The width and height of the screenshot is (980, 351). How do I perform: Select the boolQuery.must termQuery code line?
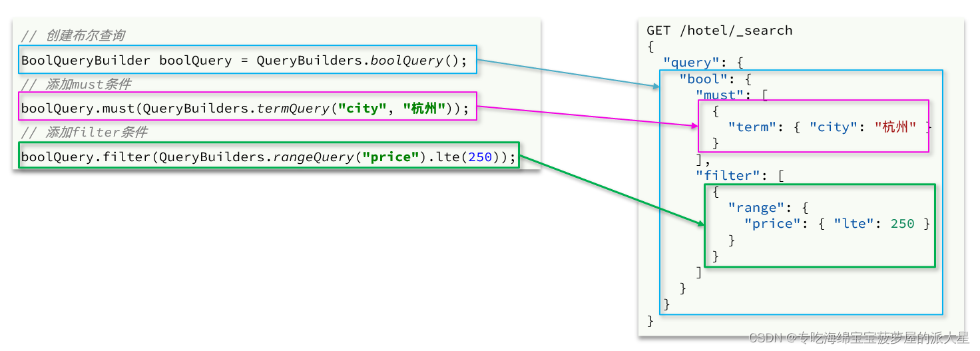pos(248,107)
